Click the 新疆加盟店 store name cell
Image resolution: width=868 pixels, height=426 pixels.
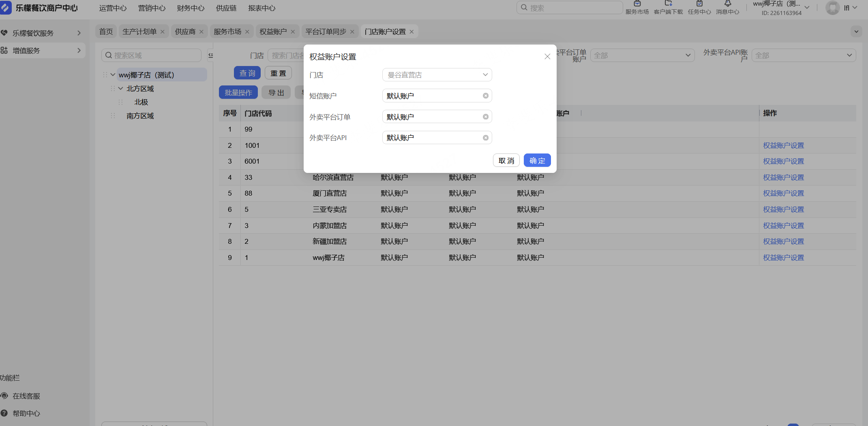coord(330,241)
